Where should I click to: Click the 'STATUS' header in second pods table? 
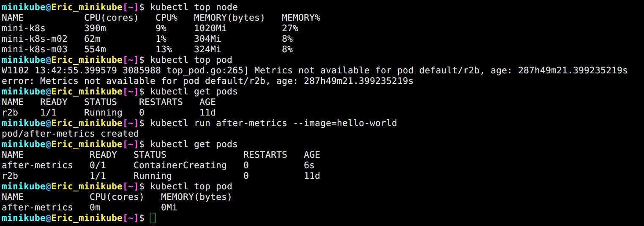pos(150,155)
